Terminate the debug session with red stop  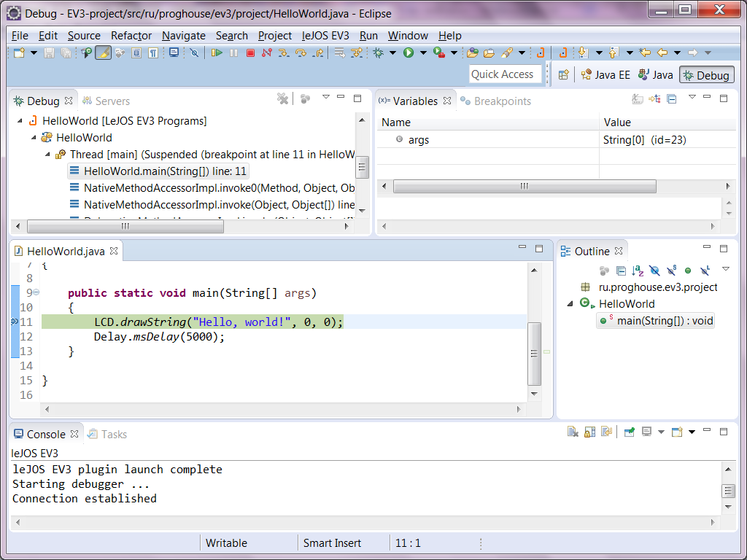click(x=250, y=52)
